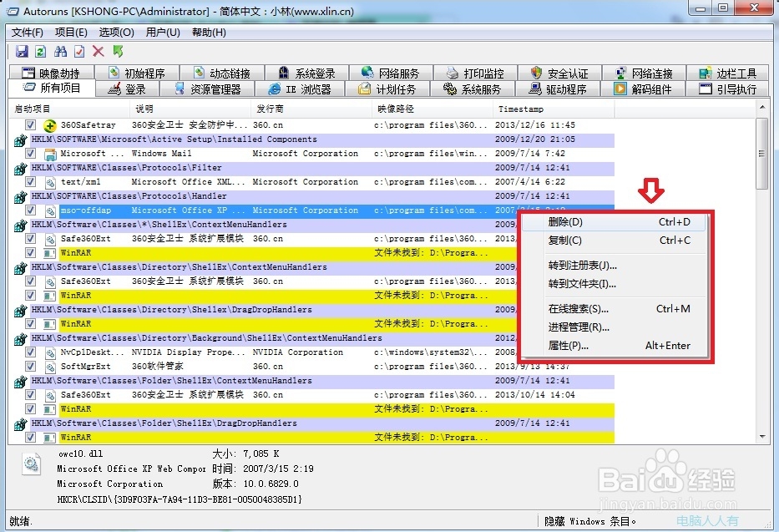The height and width of the screenshot is (532, 779).
Task: Uncheck the SoftMgrExt 360软件管家 entry
Action: point(31,366)
